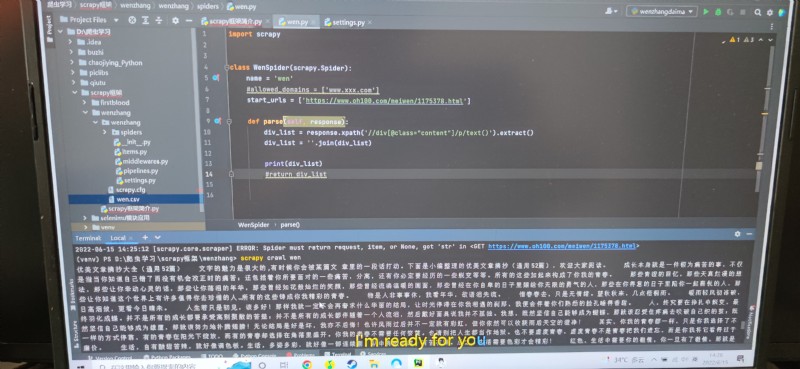Screen dimensions: 800x369
Task: Open scrapy框架简介.py in the project tree
Action: click(130, 209)
